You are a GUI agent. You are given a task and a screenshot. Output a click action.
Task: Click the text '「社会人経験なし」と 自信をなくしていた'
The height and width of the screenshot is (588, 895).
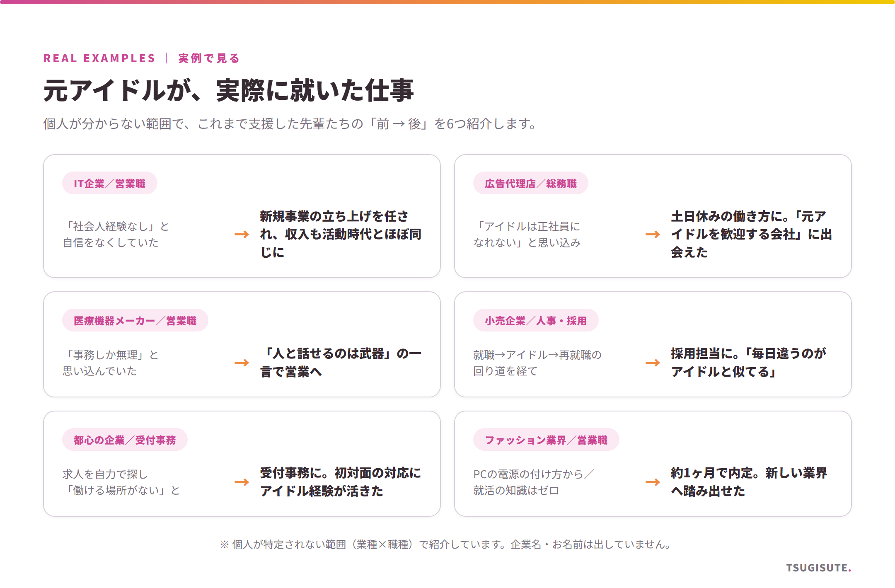point(116,234)
